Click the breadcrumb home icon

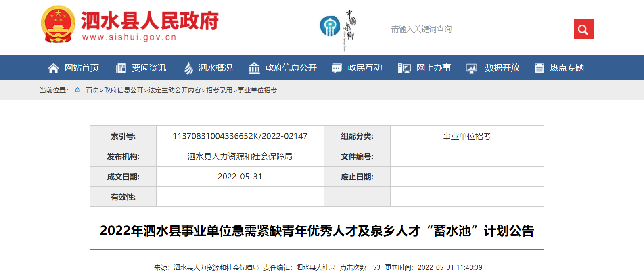77,90
